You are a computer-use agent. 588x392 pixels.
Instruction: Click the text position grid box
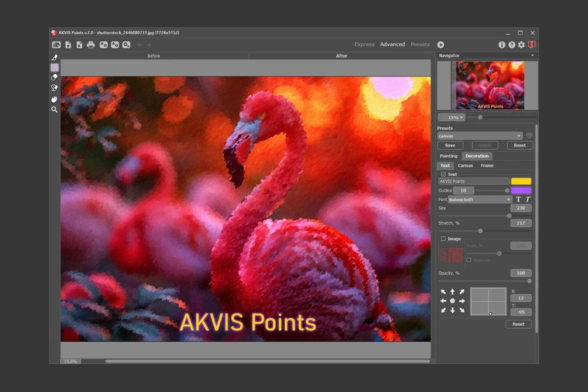click(x=489, y=301)
